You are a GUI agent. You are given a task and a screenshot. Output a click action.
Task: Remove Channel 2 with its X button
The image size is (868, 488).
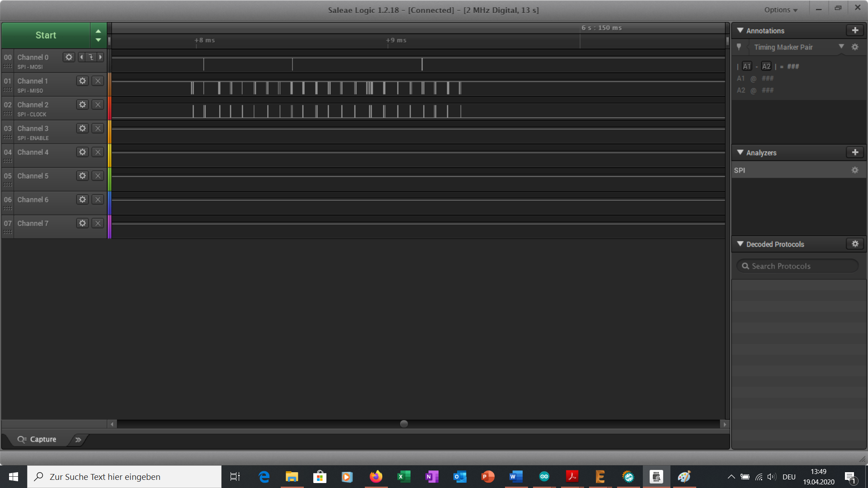point(98,105)
